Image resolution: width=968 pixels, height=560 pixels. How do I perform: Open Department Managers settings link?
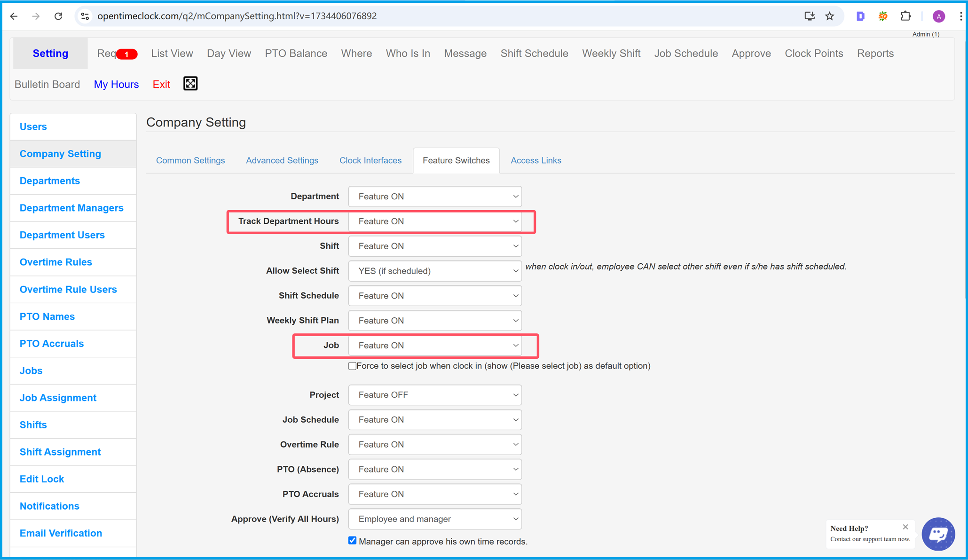click(71, 208)
